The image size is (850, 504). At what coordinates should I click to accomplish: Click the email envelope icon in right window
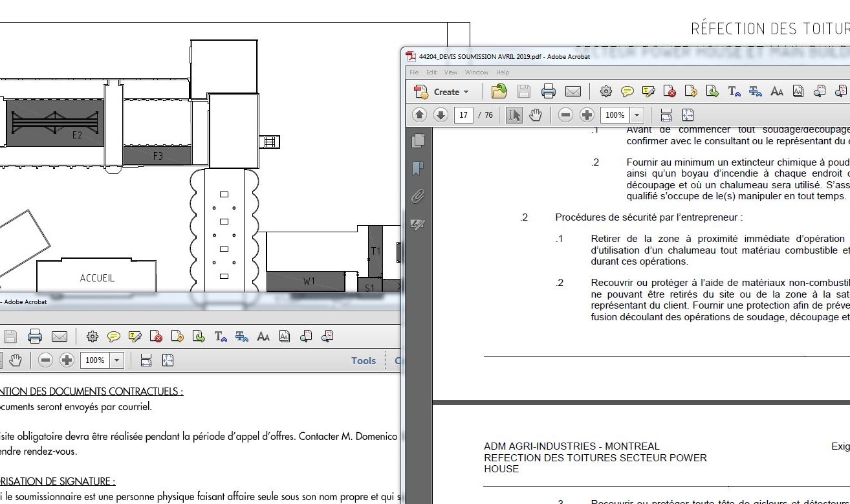(x=572, y=91)
